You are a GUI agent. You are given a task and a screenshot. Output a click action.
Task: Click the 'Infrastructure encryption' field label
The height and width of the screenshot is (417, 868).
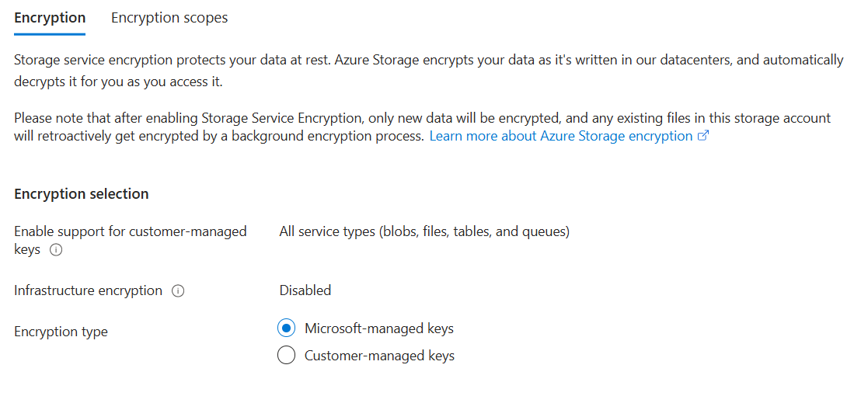pos(88,290)
